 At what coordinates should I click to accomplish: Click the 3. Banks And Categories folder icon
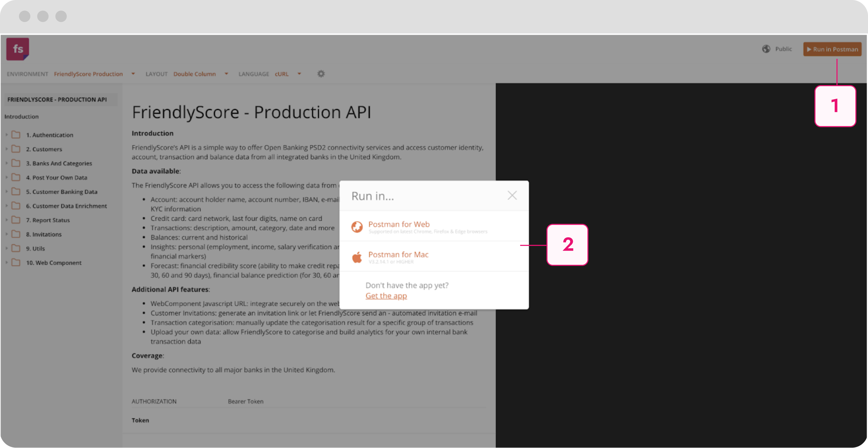16,163
